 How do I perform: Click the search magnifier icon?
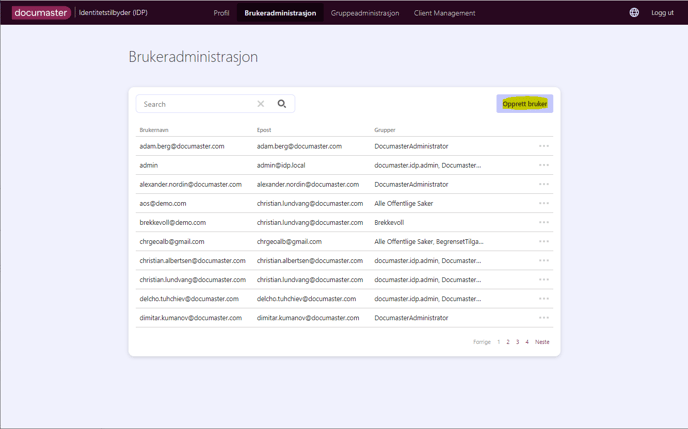(282, 104)
